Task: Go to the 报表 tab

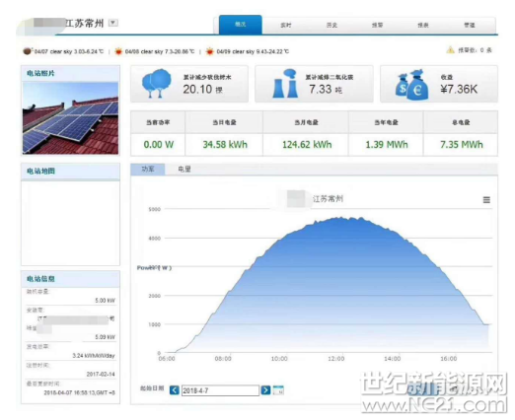Action: click(x=423, y=25)
